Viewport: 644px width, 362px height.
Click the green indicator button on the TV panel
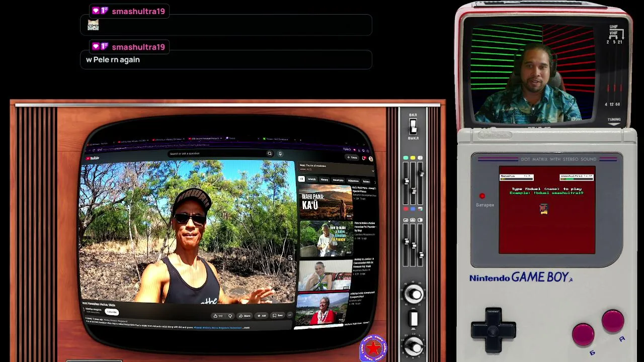[406, 158]
